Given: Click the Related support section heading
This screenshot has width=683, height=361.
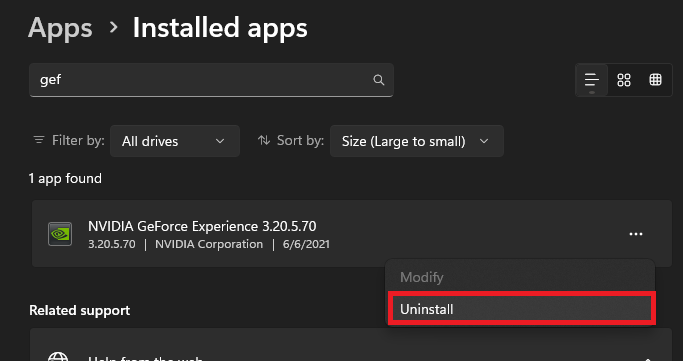Looking at the screenshot, I should 80,310.
